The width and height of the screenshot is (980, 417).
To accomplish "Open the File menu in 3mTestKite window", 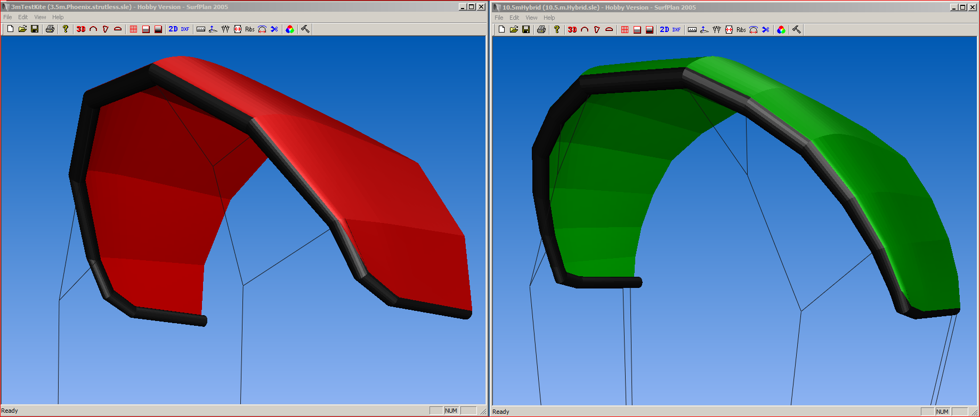I will click(7, 17).
